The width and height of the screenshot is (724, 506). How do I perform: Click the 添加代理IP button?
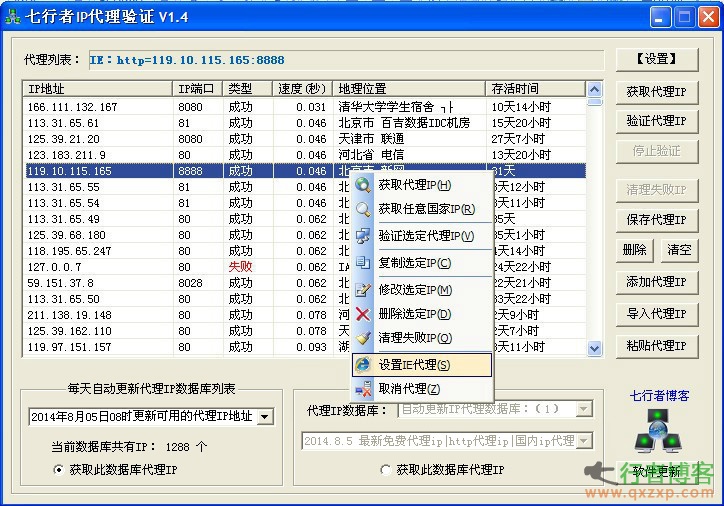click(657, 282)
